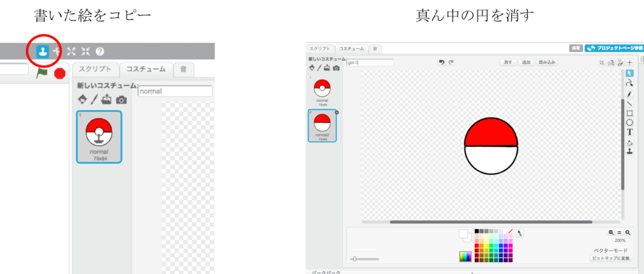Screen dimensions: 644x274
Task: Take costume photo camera icon in left screenshot
Action: pos(121,100)
